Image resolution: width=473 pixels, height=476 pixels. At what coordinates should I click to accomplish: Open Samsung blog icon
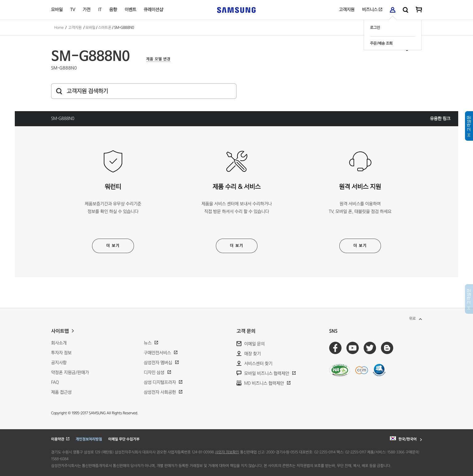point(387,348)
